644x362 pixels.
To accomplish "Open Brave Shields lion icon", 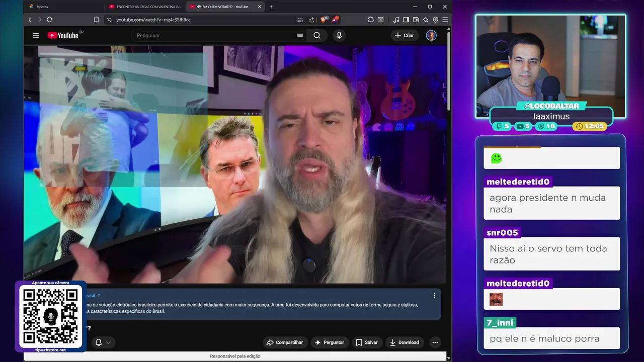I will coord(324,20).
